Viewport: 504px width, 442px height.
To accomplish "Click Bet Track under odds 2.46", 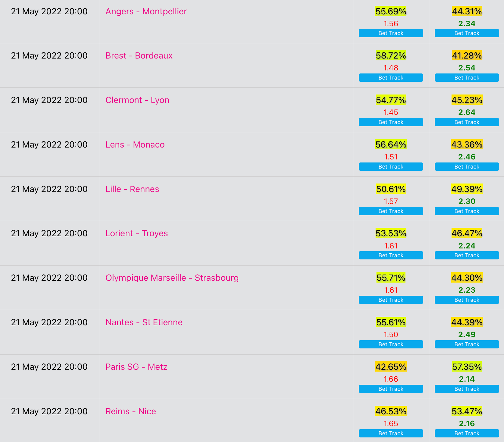I will click(x=467, y=167).
